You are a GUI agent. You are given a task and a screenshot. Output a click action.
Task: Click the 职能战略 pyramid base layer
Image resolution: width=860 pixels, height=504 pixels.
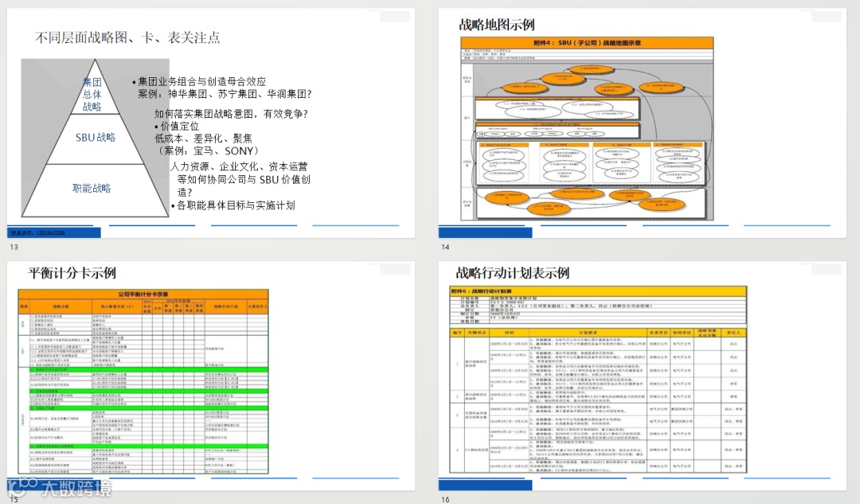tap(92, 188)
